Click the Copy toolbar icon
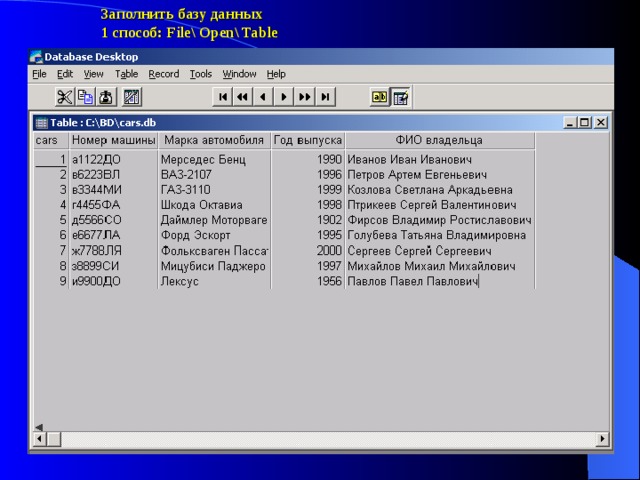Viewport: 640px width, 480px height. click(85, 97)
